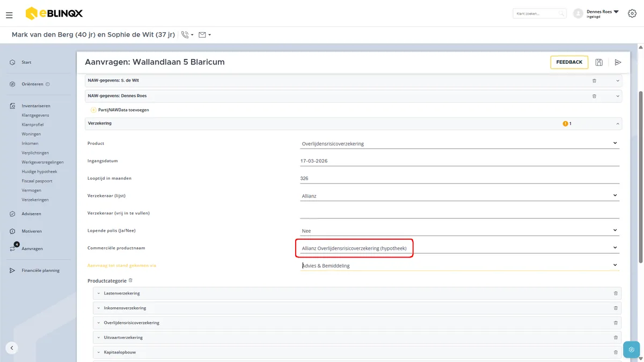Remove the Lastenverzekering row via trash icon
Image resolution: width=644 pixels, height=362 pixels.
(616, 293)
